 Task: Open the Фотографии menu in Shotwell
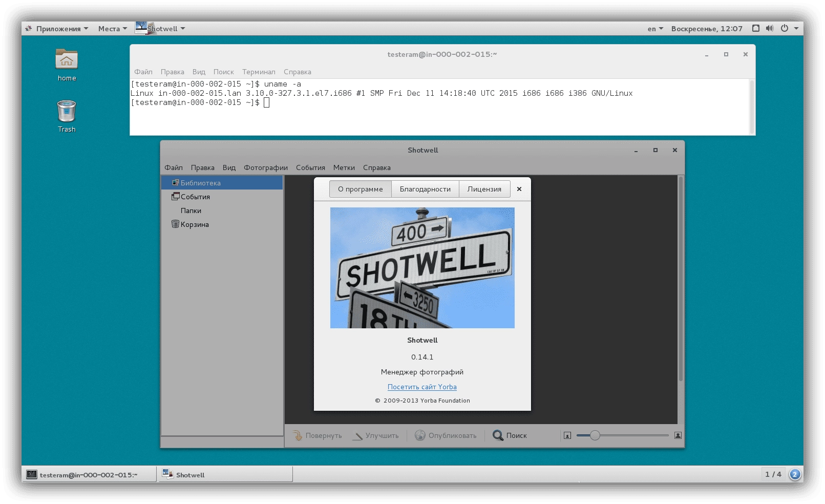click(x=266, y=167)
